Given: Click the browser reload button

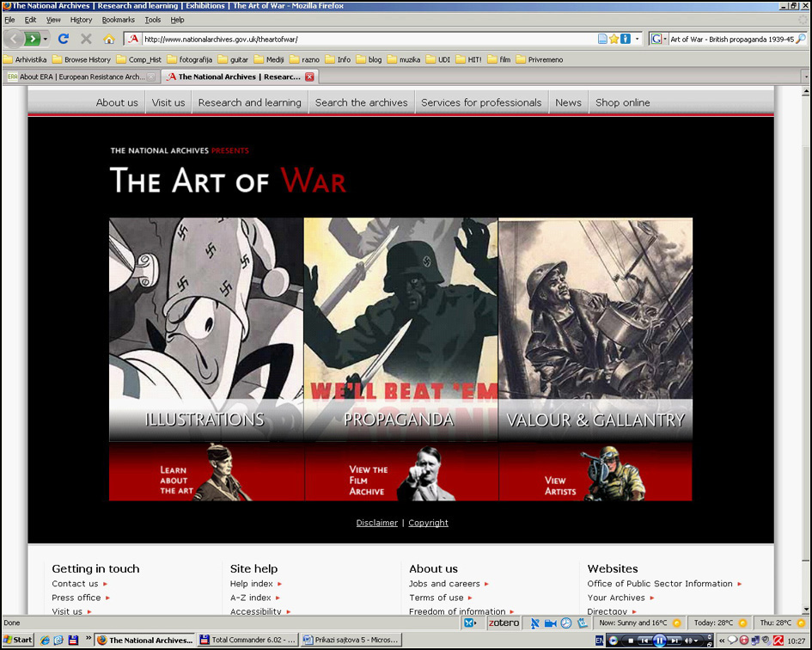Looking at the screenshot, I should click(63, 39).
